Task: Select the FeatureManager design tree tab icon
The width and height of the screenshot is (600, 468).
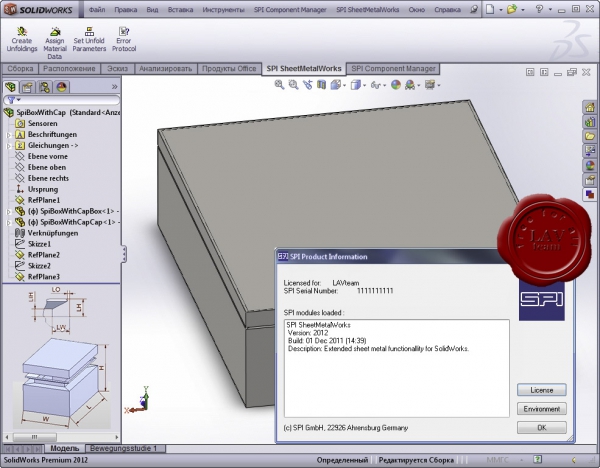Action: (10, 87)
